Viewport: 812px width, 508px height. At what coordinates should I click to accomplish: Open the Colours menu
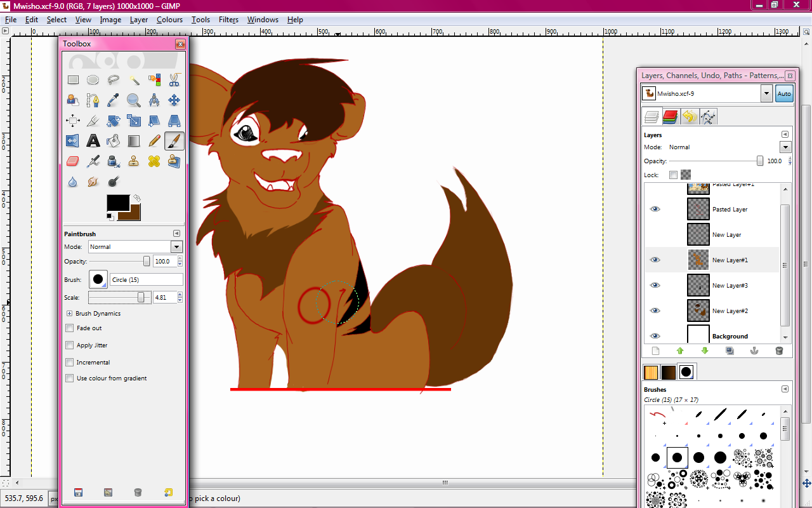pos(169,20)
